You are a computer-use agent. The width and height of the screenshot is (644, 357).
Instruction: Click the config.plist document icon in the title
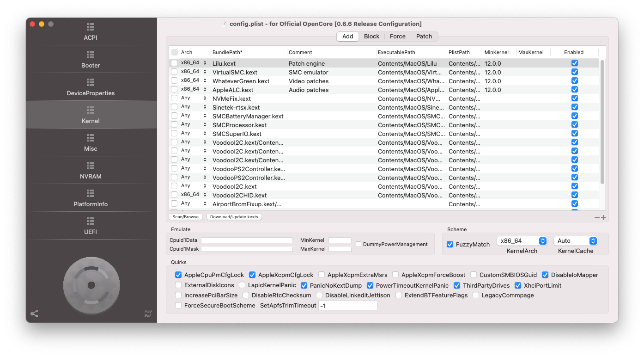(x=225, y=24)
